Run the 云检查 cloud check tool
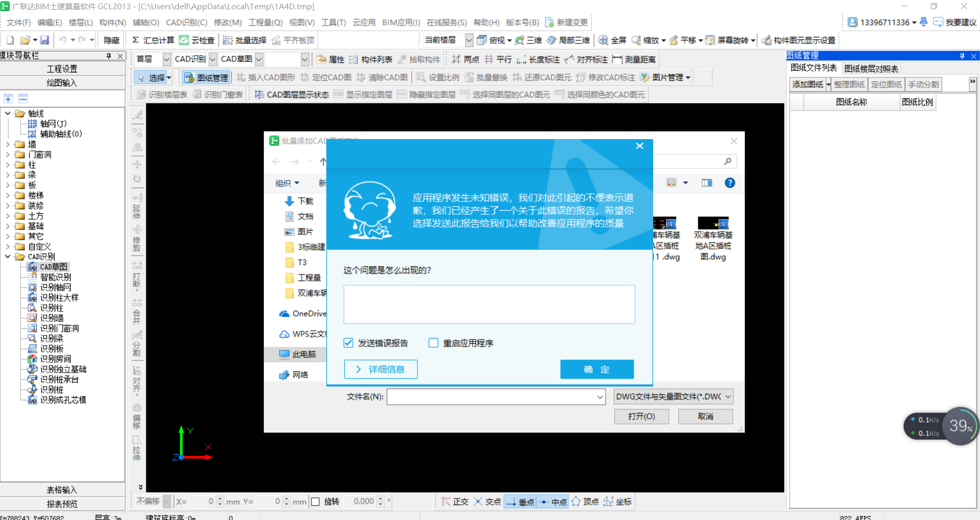980x520 pixels. [x=197, y=40]
